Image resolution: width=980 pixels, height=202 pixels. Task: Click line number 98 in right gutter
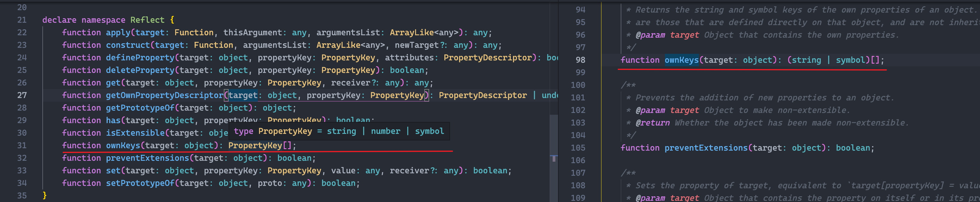click(580, 60)
